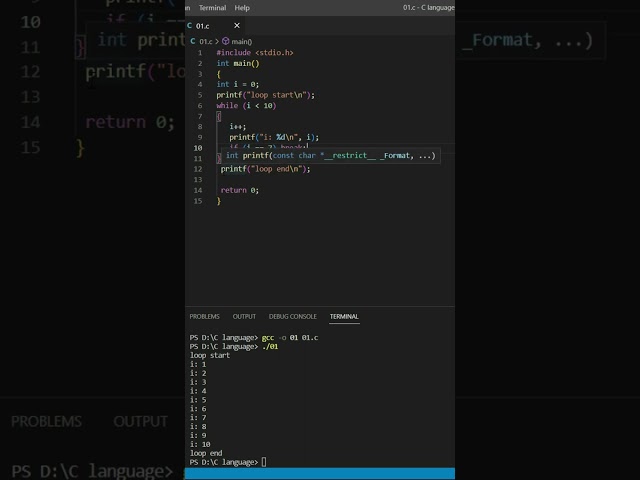This screenshot has width=640, height=480.
Task: Click the printf signature hint tooltip
Action: (x=331, y=156)
